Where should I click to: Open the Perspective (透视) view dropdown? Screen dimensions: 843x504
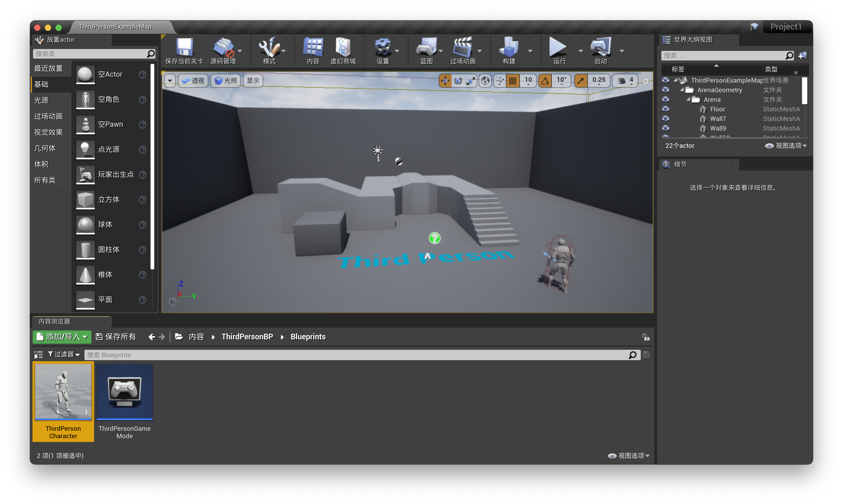tap(193, 81)
